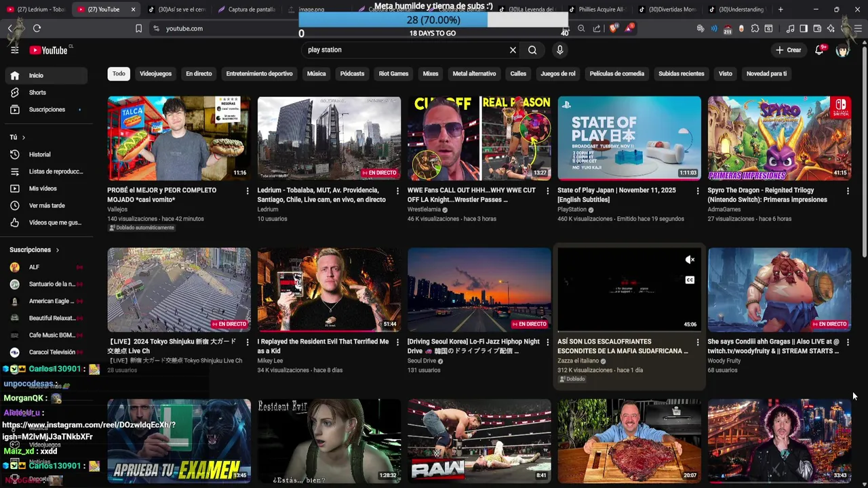The height and width of the screenshot is (488, 868).
Task: Switch to Phillies Acquire browser tab
Action: pos(597,9)
